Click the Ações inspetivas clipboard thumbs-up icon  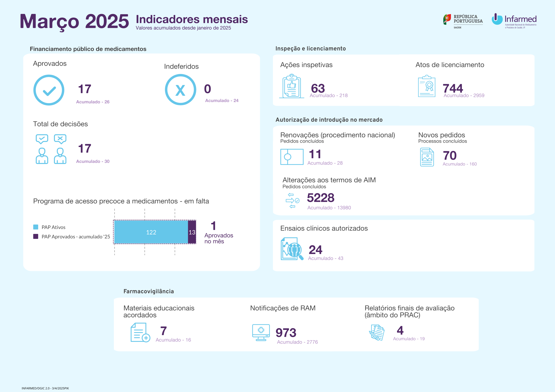click(x=292, y=86)
